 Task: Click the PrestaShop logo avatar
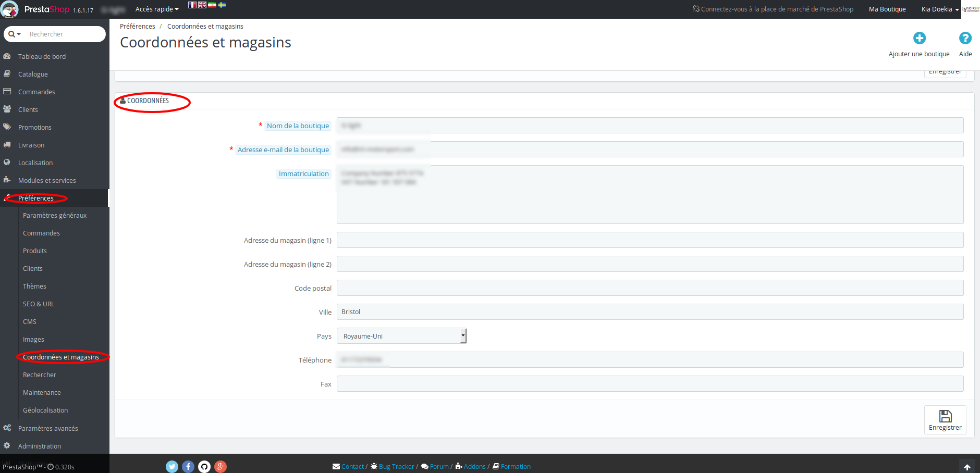[9, 9]
